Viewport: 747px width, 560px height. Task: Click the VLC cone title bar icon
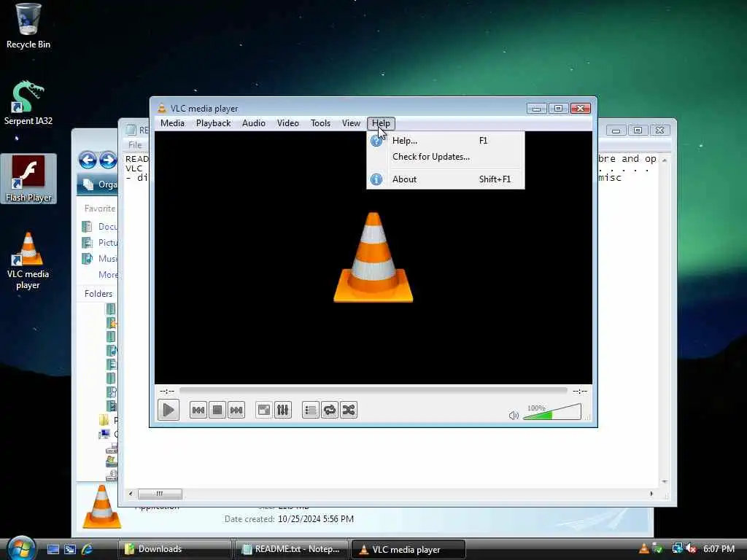[162, 108]
